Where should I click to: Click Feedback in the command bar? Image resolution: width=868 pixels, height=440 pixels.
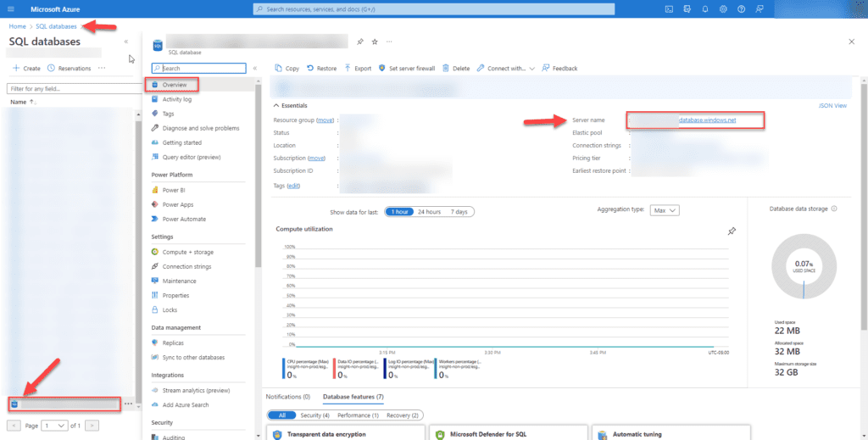point(559,68)
